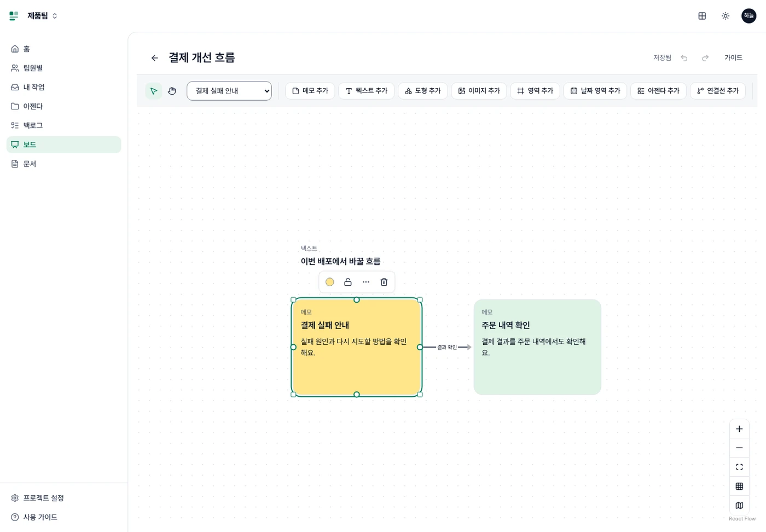Toggle the light/dark theme sun icon
Viewport: 766px width, 532px height.
point(726,16)
